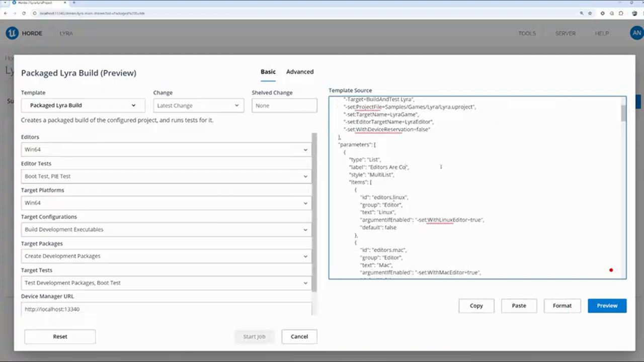Expand the Editor Tests dropdown
644x362 pixels.
166,176
